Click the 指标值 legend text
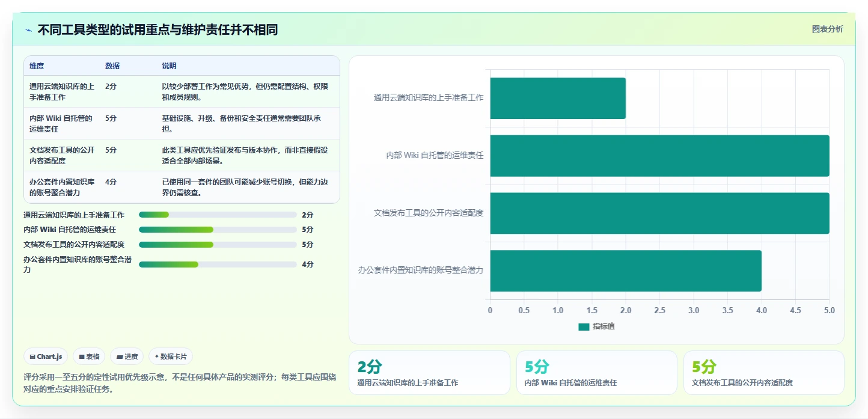The height and width of the screenshot is (419, 868). coord(604,326)
